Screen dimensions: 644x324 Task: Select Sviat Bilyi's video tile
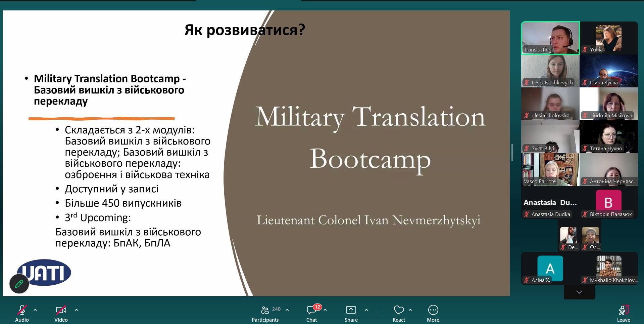[550, 137]
